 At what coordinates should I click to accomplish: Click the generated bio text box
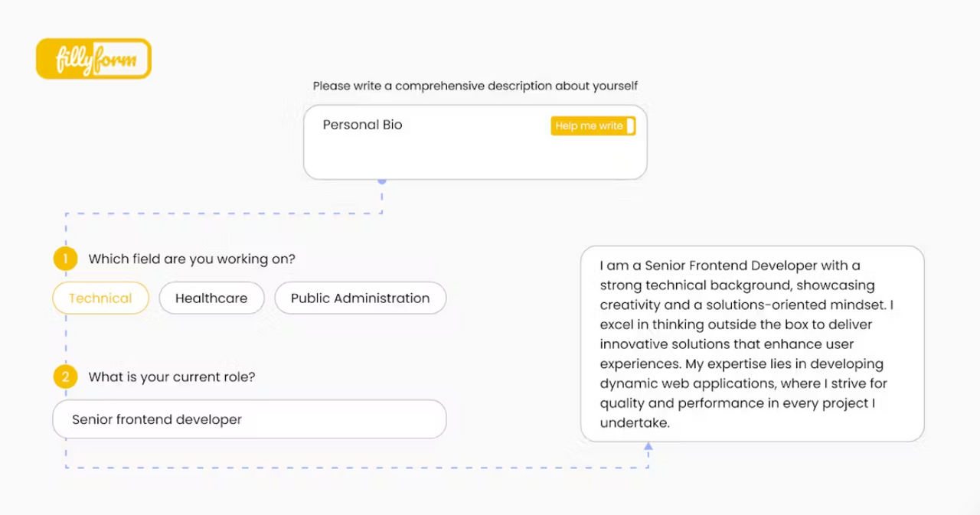click(753, 344)
